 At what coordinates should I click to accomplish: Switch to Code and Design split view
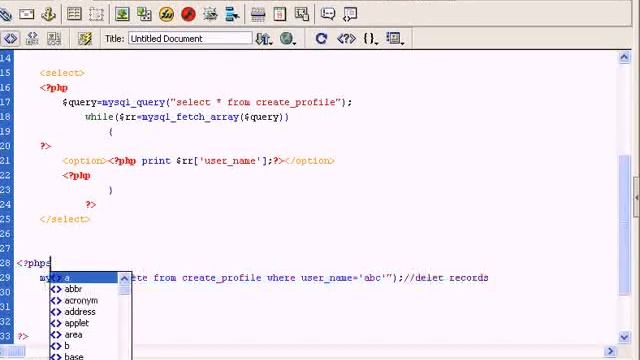click(x=32, y=39)
